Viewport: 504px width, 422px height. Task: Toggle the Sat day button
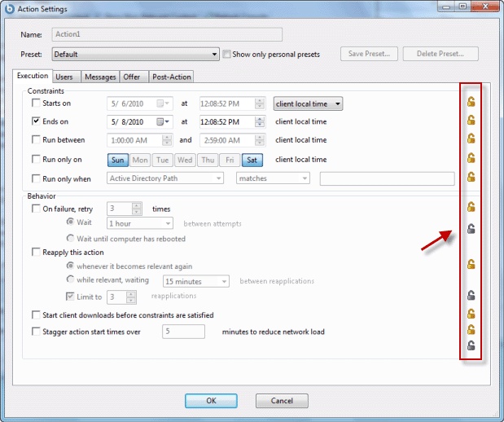(252, 160)
